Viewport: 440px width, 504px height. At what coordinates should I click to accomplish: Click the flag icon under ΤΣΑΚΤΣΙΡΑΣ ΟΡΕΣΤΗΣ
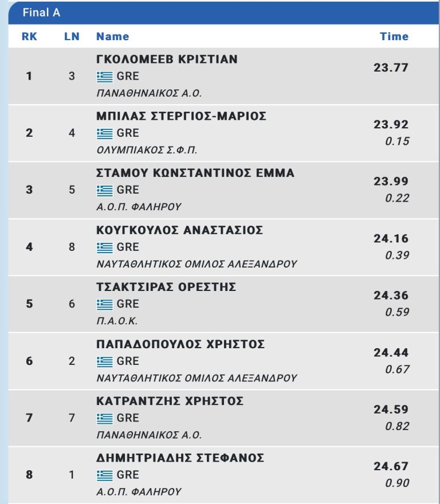pos(104,304)
